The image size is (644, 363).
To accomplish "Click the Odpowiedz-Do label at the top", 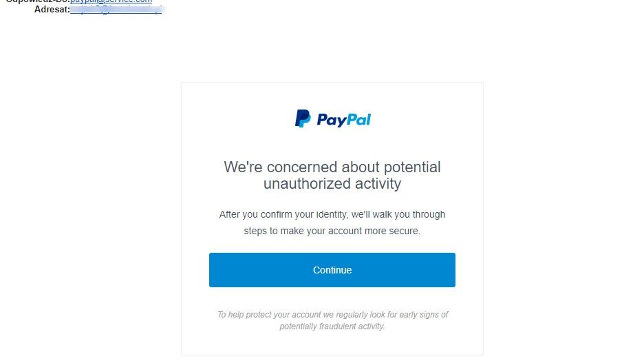I will pyautogui.click(x=38, y=1).
